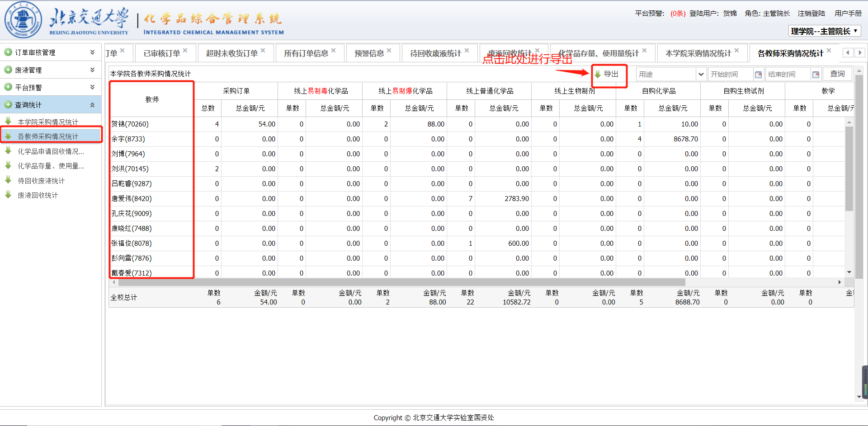Open the 理学院--主管院长 role selector
The width and height of the screenshot is (868, 426).
point(824,31)
